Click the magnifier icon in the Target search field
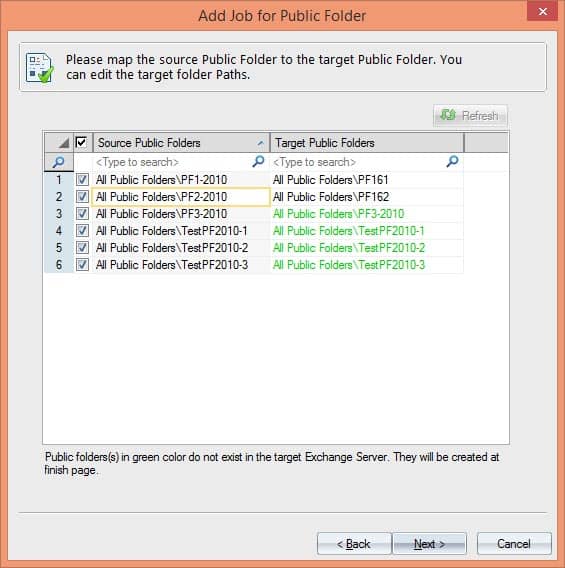Viewport: 565px width, 568px height. 452,162
